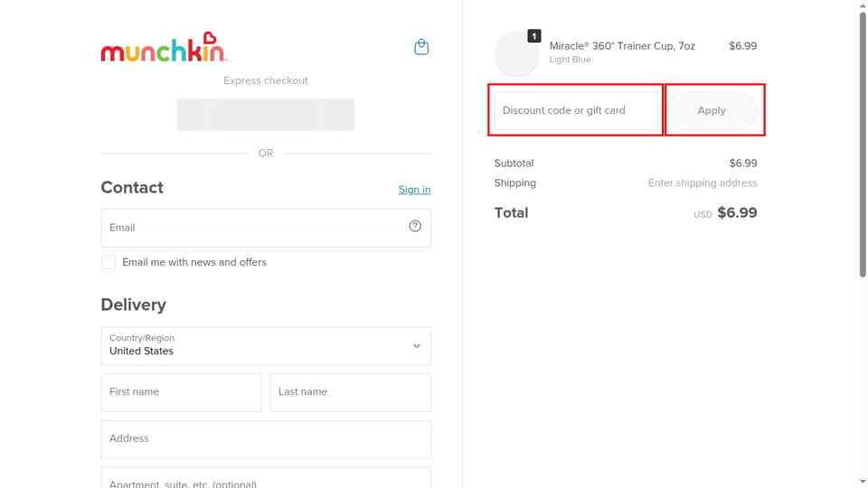868x488 pixels.
Task: Click the Delivery heading
Action: tap(134, 305)
